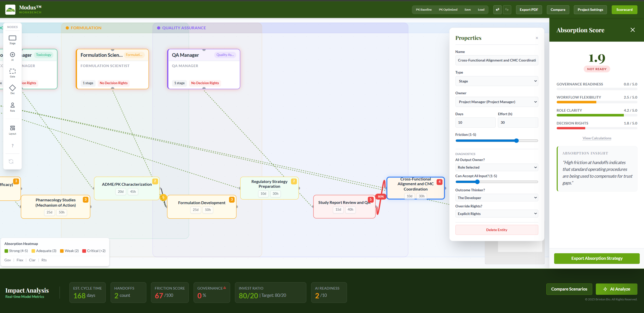This screenshot has width=644, height=313.
Task: Expand the Owner dropdown
Action: pos(496,102)
